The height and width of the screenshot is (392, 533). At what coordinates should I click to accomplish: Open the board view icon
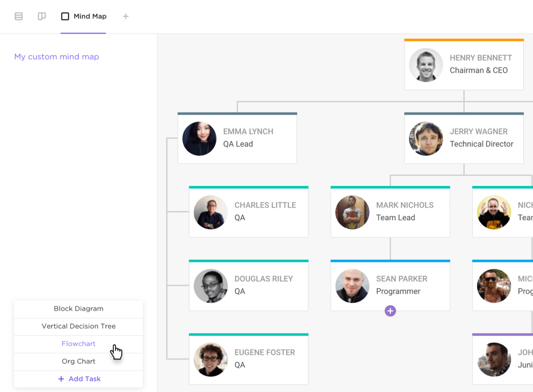point(42,16)
